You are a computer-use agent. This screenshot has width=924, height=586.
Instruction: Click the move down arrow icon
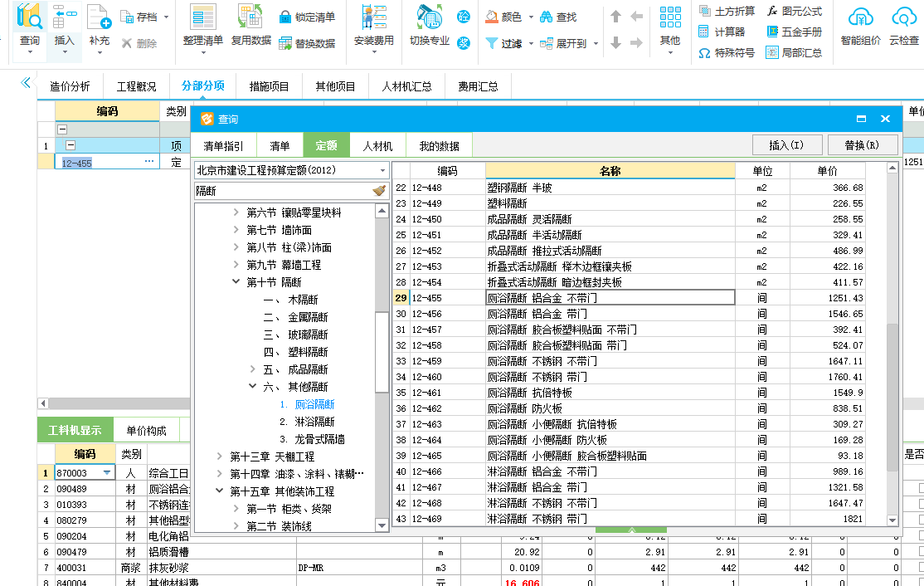(615, 42)
